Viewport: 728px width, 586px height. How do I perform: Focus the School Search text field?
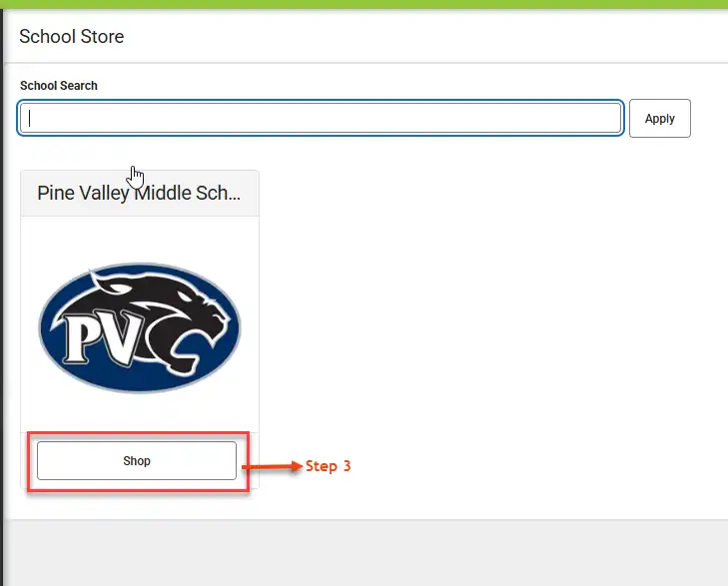click(x=321, y=119)
